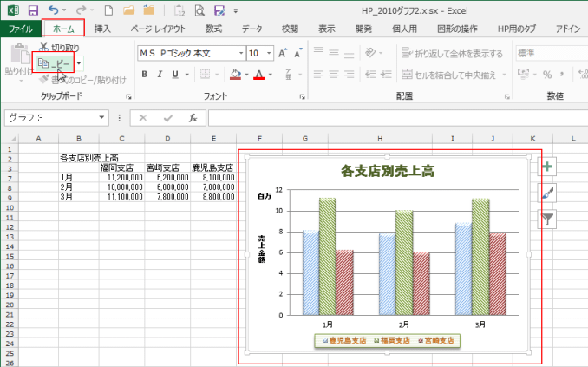The image size is (588, 367).
Task: Create a new blank workbook icon
Action: (108, 10)
